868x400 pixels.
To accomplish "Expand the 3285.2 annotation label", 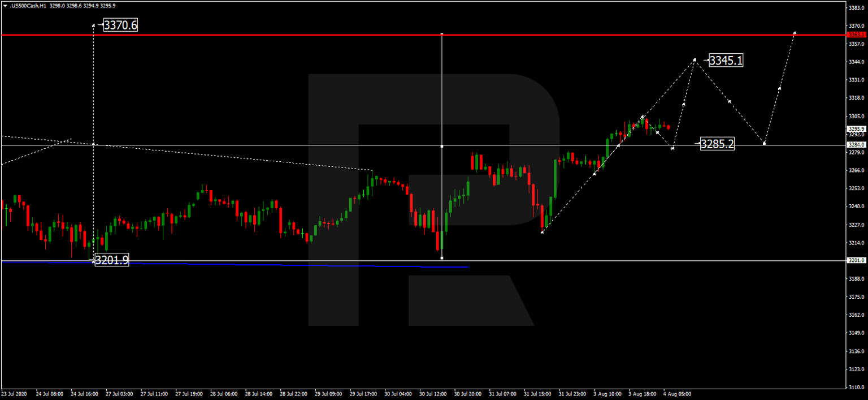I will (x=717, y=144).
